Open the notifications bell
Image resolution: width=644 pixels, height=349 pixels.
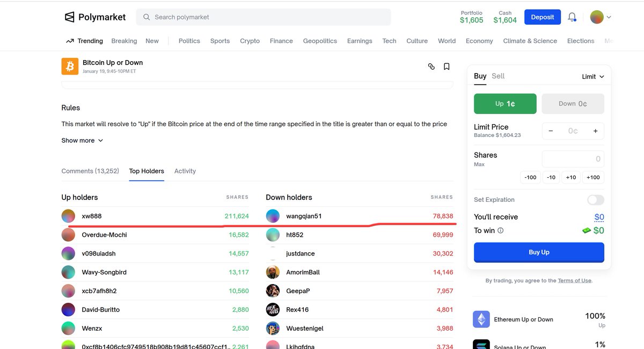[x=572, y=17]
